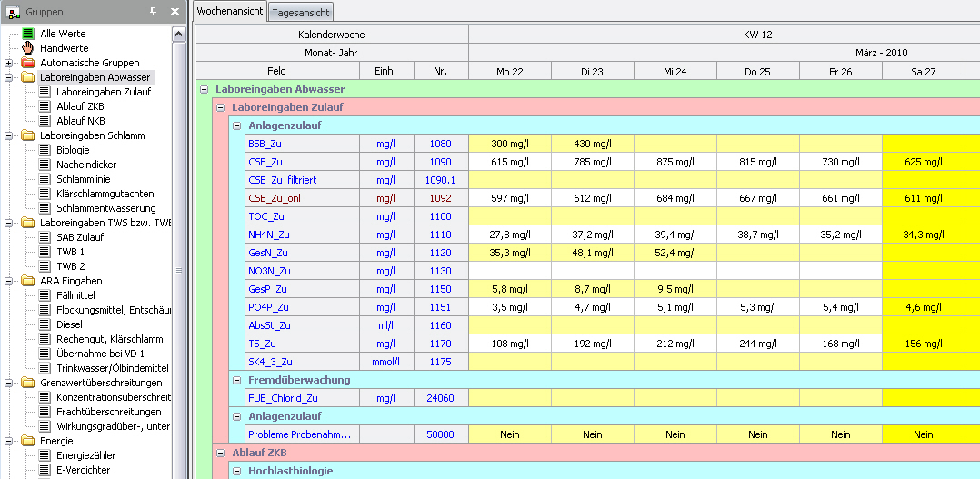Switch to the Tagesansicht tab

[x=301, y=12]
